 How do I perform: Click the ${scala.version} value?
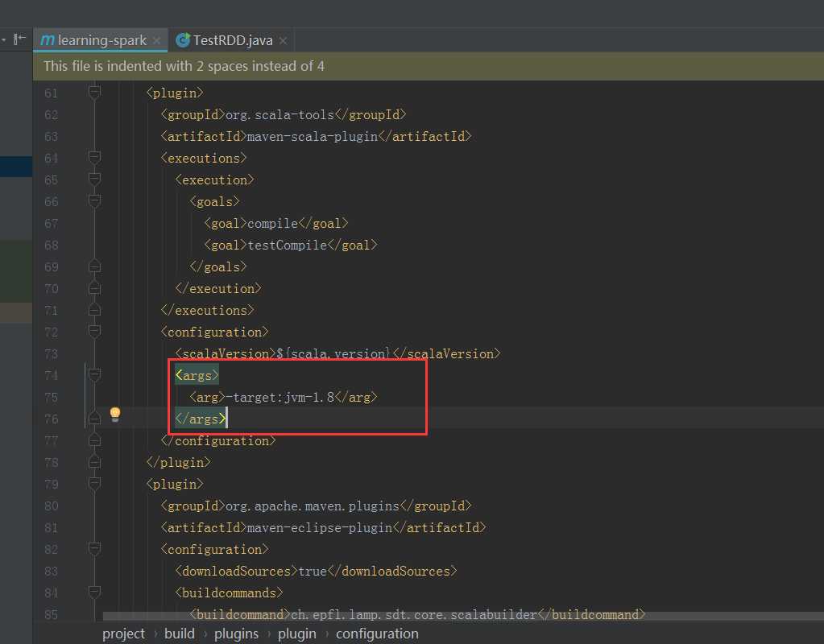(x=333, y=353)
